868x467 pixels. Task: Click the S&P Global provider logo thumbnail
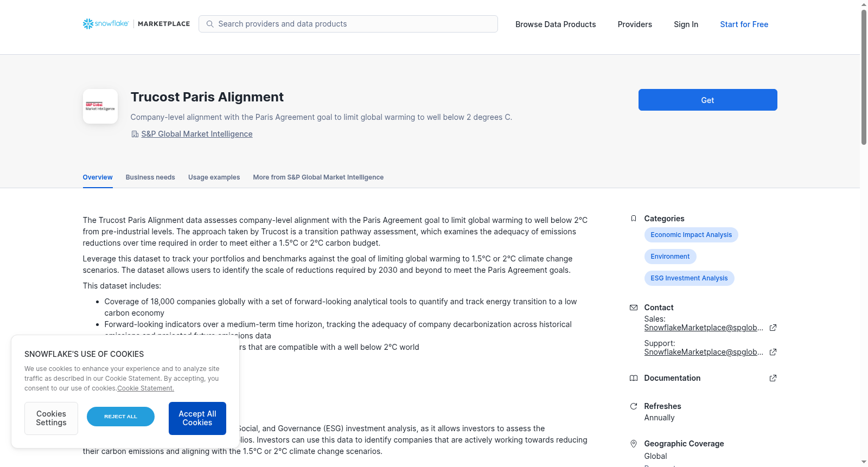100,106
